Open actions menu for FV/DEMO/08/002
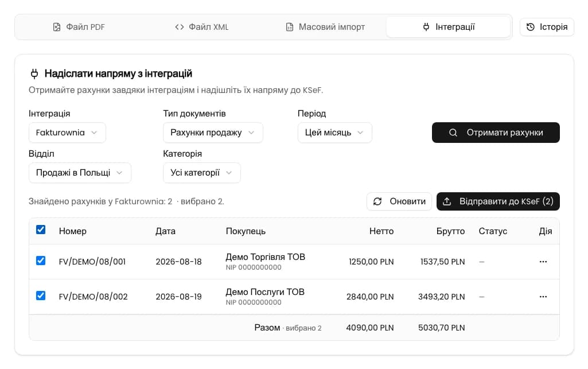The image size is (588, 369). 543,296
